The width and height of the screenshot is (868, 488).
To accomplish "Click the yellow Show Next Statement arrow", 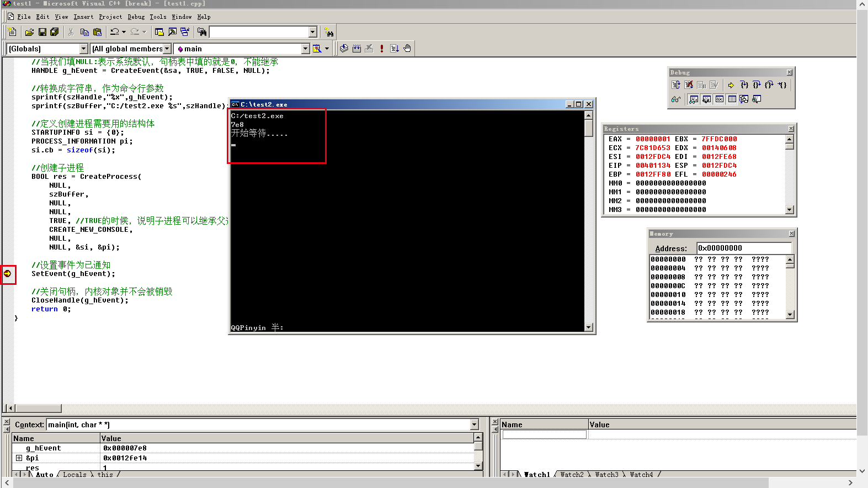I will click(x=731, y=85).
